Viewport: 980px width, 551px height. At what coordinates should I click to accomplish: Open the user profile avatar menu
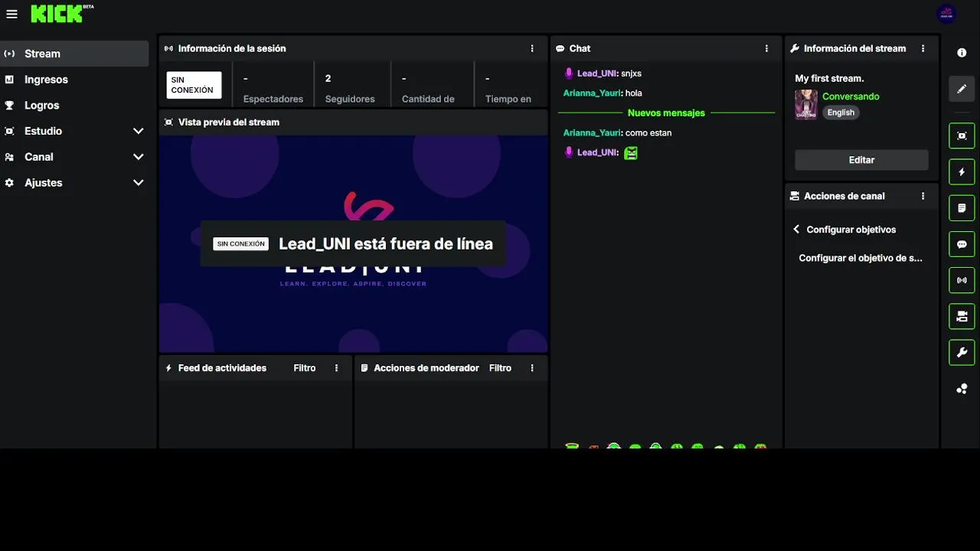tap(947, 13)
